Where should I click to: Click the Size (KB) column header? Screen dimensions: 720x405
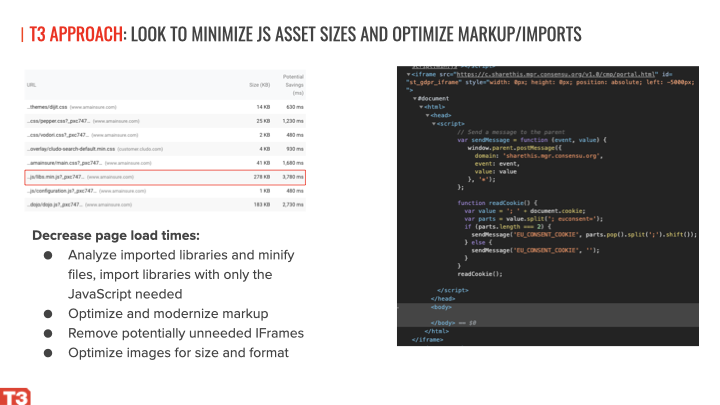point(259,84)
